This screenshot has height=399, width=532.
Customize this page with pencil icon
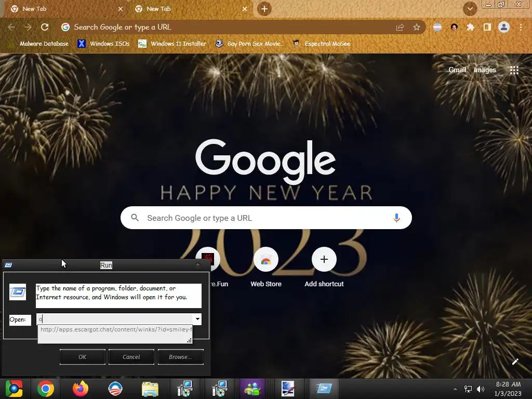[x=515, y=362]
